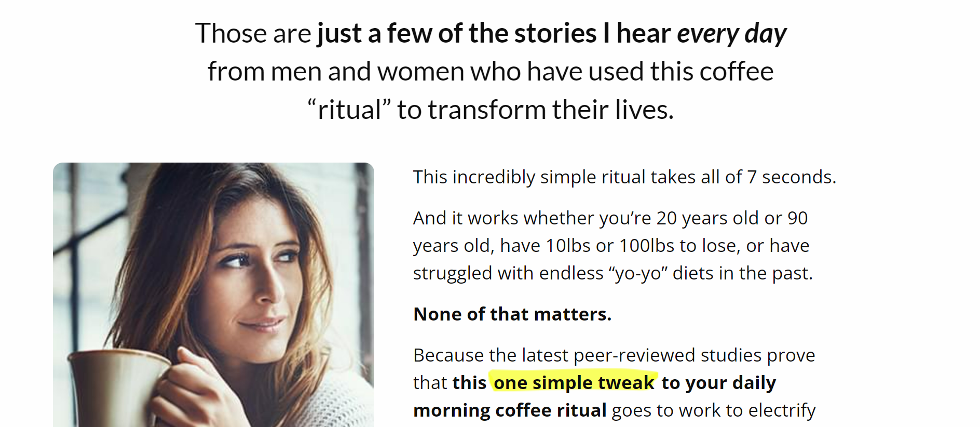Click the bold "morning coffee ritual" text
Screen dimensions: 980x427
510,410
